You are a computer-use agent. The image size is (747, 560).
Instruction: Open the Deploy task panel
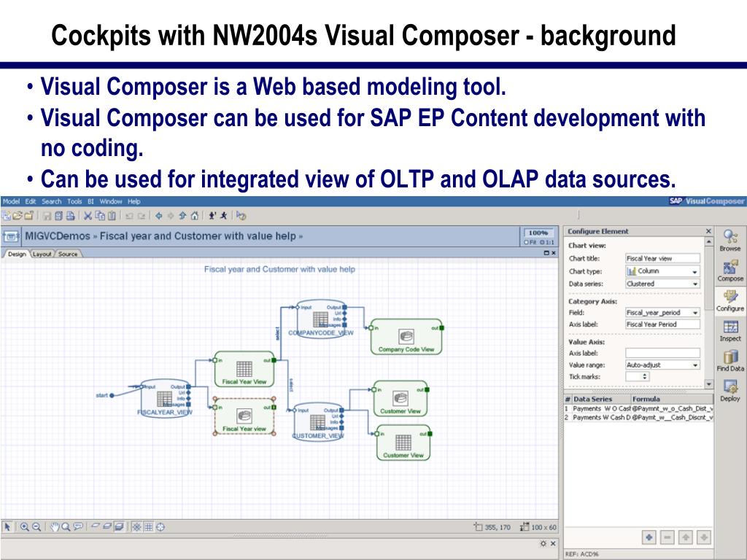(x=729, y=391)
